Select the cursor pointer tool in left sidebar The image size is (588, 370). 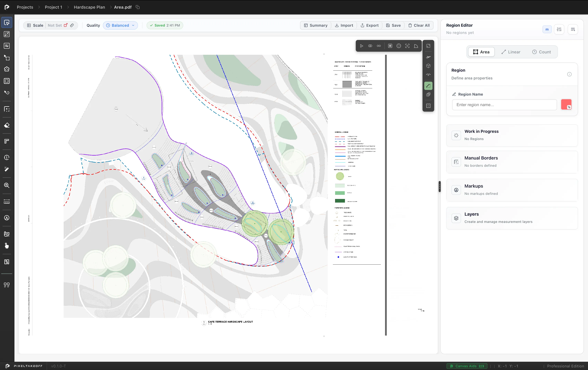tap(7, 23)
